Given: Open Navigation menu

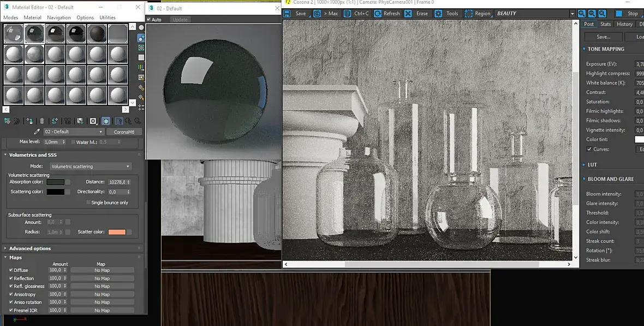Looking at the screenshot, I should coord(59,17).
